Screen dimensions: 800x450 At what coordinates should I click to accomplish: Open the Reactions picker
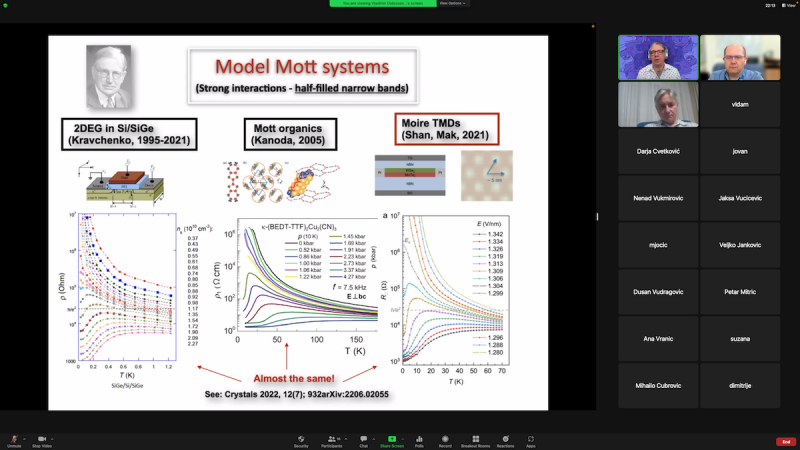[x=503, y=438]
